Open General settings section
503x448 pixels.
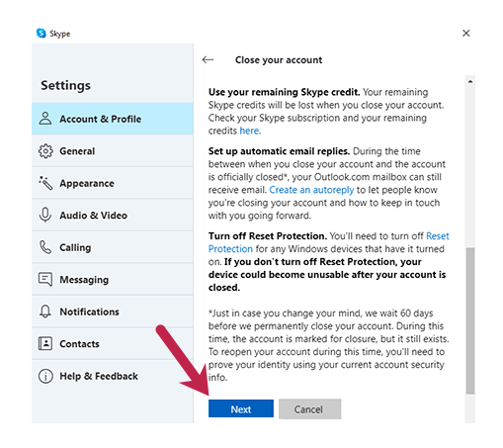point(113,151)
